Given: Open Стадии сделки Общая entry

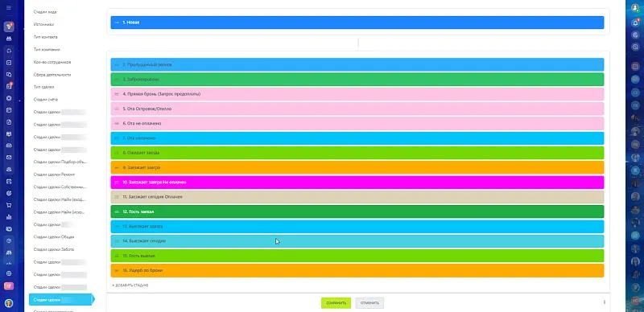Looking at the screenshot, I should click(54, 237).
